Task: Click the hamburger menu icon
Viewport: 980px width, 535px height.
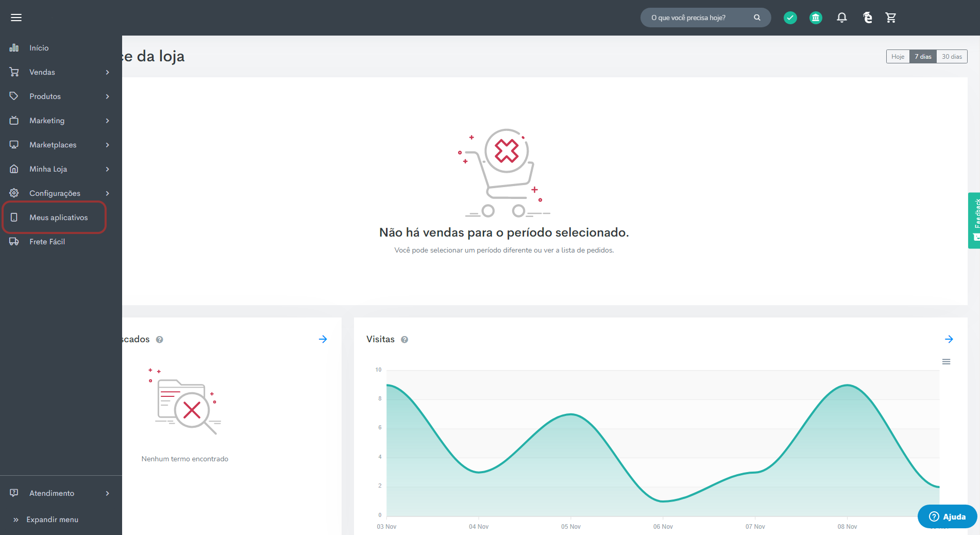Action: coord(16,18)
